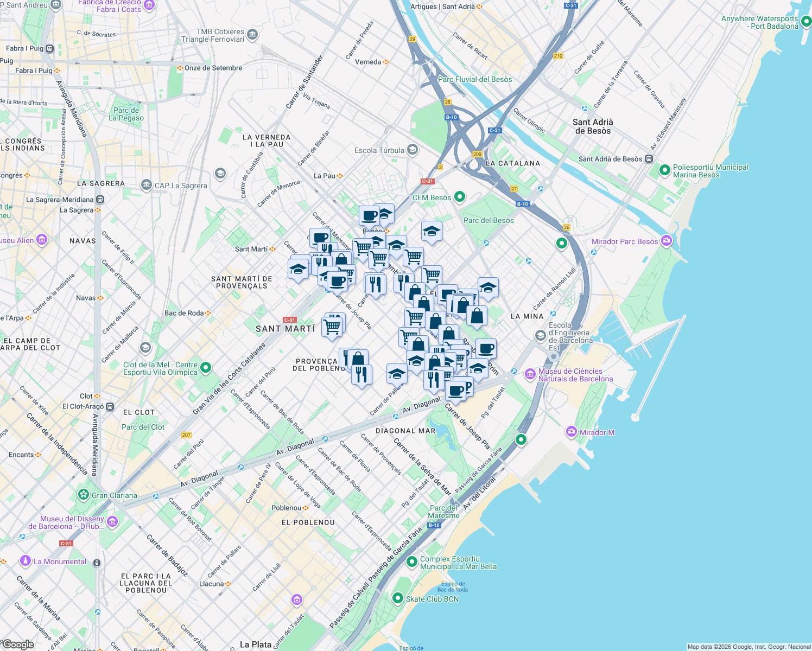The width and height of the screenshot is (812, 651).
Task: Select a graduation-cap school marker near Parc del Besòs
Action: (x=432, y=231)
